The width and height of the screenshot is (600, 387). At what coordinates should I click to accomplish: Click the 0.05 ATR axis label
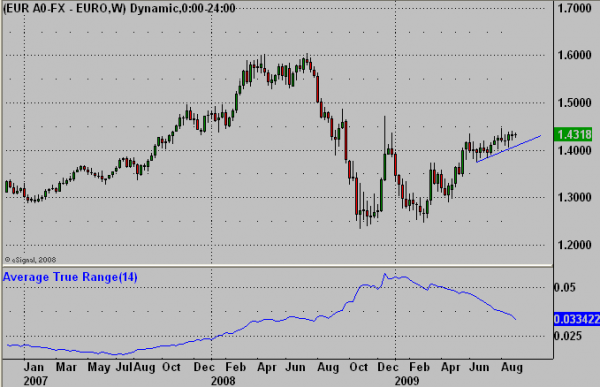coord(565,287)
